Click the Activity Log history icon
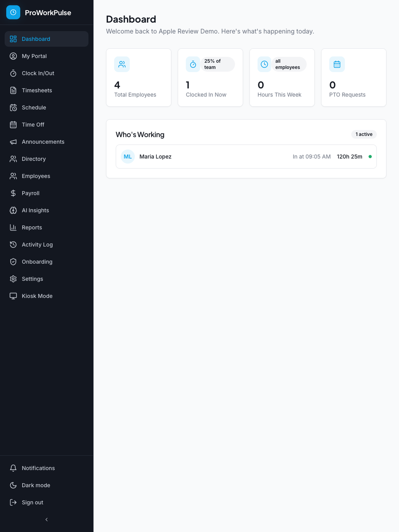The image size is (399, 532). click(13, 245)
